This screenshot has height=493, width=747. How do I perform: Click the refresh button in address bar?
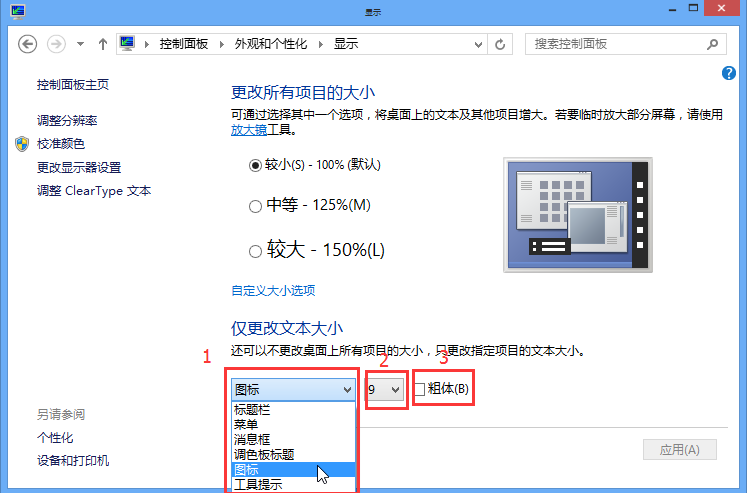pyautogui.click(x=500, y=44)
